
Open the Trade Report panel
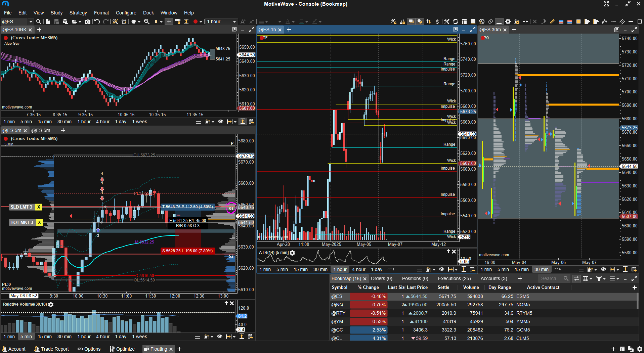tap(51, 349)
